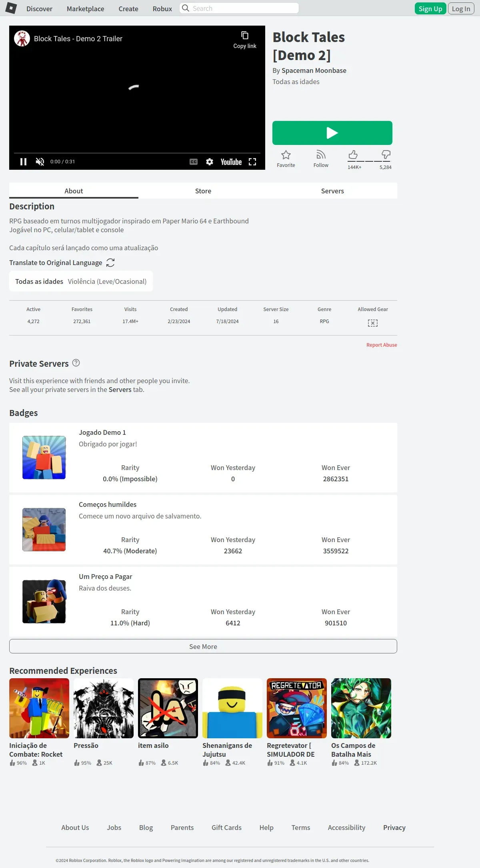The height and width of the screenshot is (868, 480).
Task: Click the trailer channel avatar
Action: pyautogui.click(x=22, y=38)
